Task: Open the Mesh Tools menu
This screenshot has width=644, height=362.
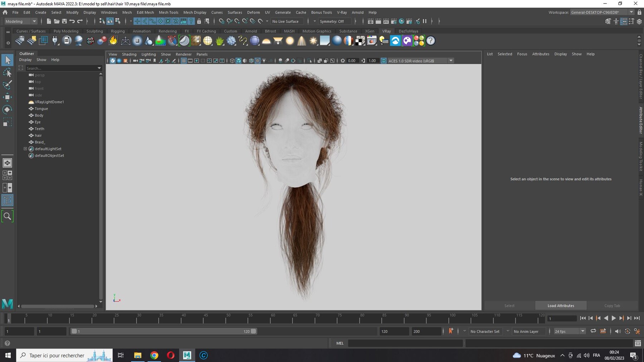Action: pyautogui.click(x=169, y=12)
